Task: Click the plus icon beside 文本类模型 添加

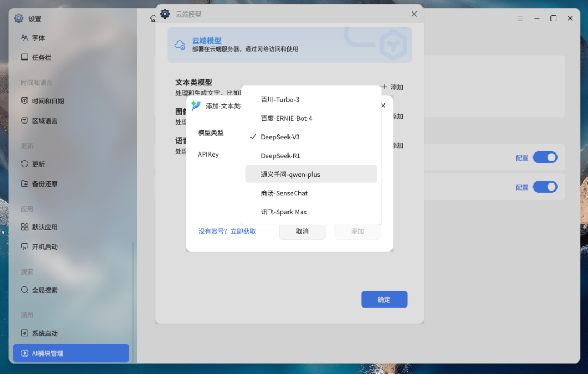Action: (384, 87)
